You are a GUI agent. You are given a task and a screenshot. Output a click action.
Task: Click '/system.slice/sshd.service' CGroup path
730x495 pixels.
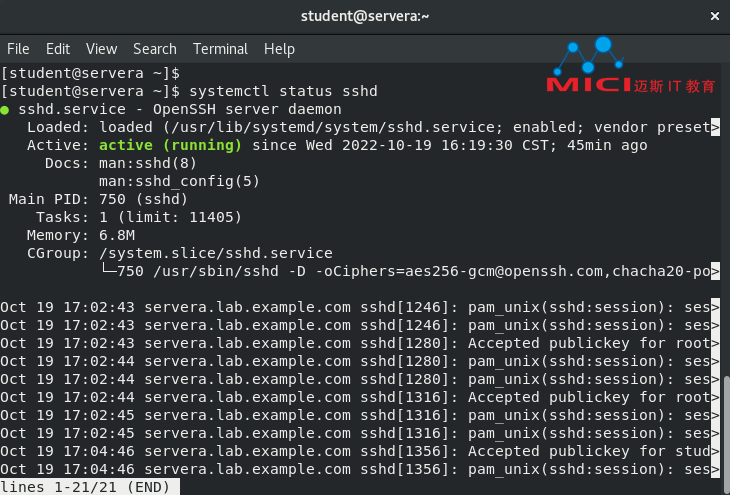coord(216,253)
